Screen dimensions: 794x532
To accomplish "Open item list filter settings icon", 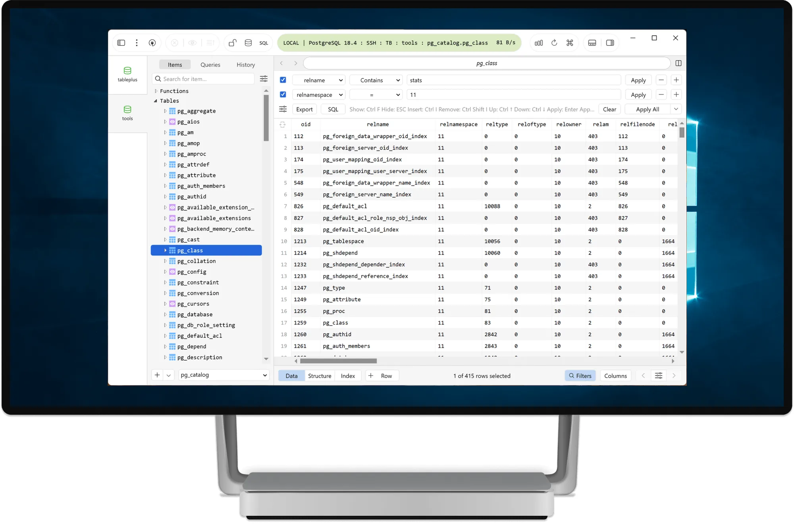I will pos(264,79).
